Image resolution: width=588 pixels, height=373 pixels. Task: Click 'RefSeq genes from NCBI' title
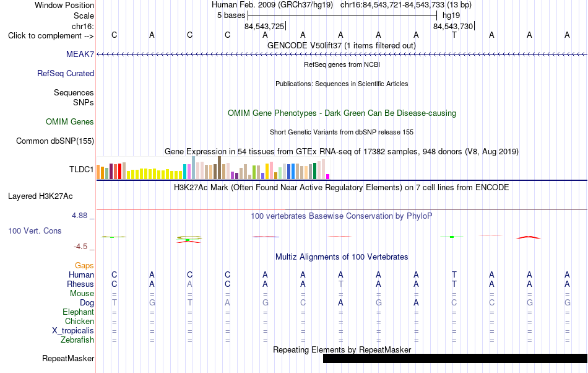pyautogui.click(x=342, y=64)
